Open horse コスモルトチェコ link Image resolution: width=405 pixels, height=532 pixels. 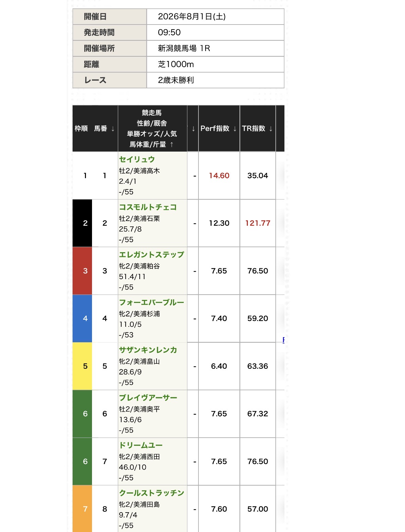point(148,207)
